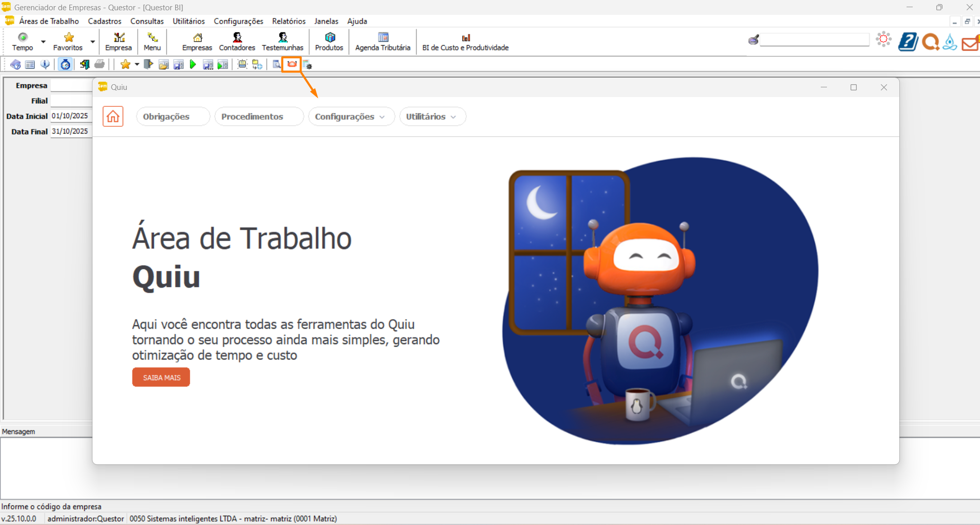The image size is (980, 525).
Task: Open the Relatórios menu
Action: tap(289, 21)
